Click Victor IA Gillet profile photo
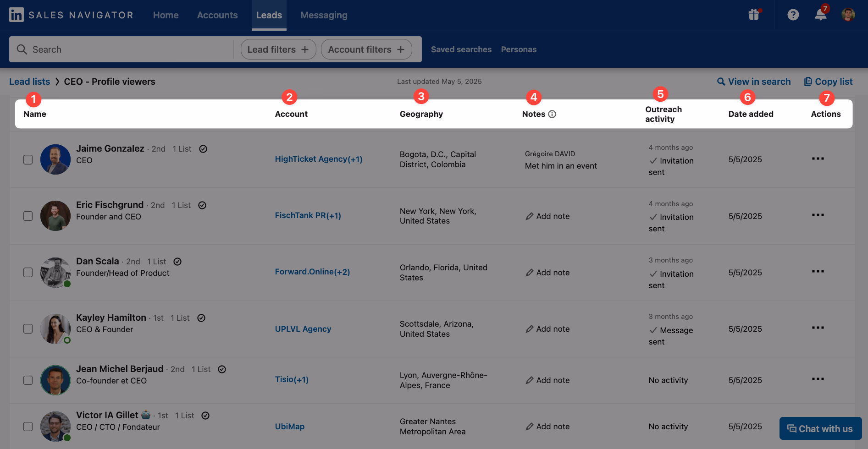This screenshot has height=449, width=868. coord(55,426)
